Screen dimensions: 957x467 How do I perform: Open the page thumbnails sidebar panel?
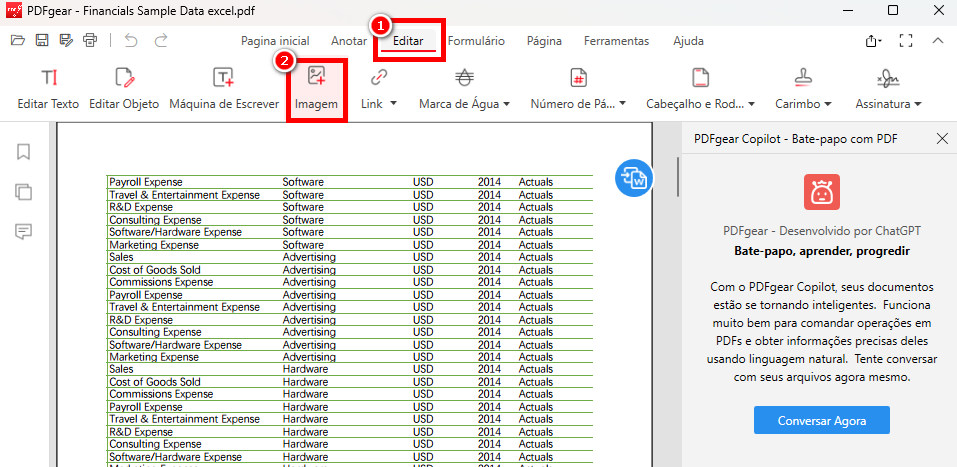24,192
